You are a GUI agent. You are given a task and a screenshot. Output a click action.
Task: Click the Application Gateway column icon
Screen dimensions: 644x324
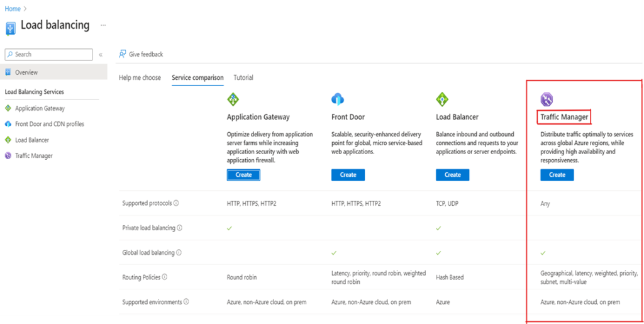tap(233, 99)
